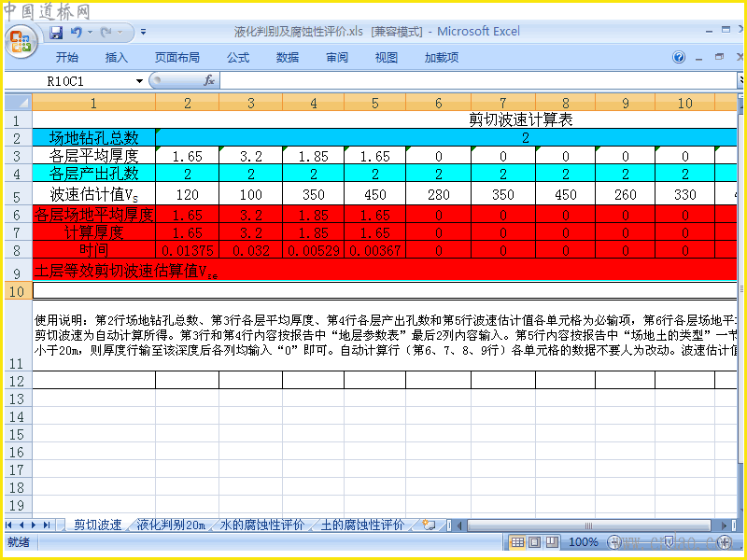Image resolution: width=747 pixels, height=560 pixels.
Task: Click the Select All corner button
Action: point(18,103)
